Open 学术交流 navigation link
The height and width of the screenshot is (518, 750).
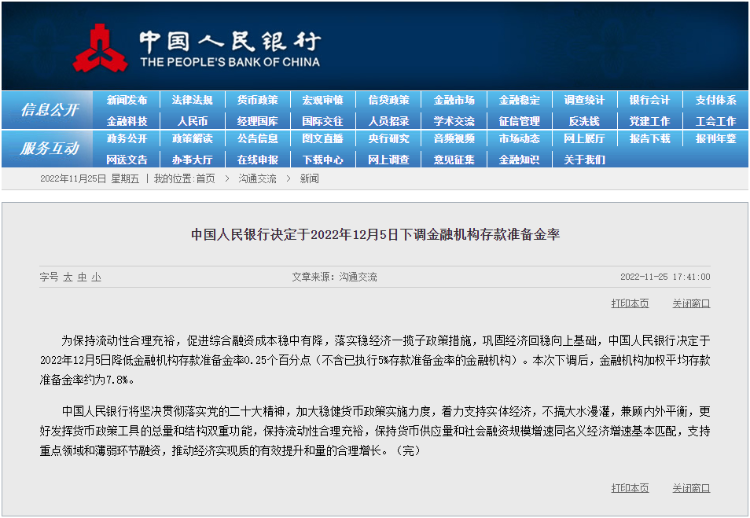click(x=454, y=121)
